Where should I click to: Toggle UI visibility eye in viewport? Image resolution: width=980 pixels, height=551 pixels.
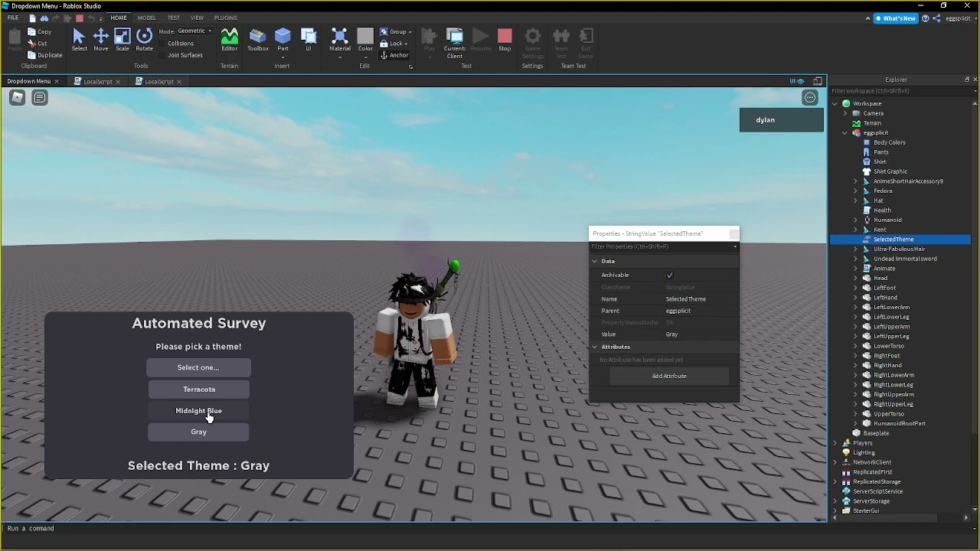click(797, 81)
